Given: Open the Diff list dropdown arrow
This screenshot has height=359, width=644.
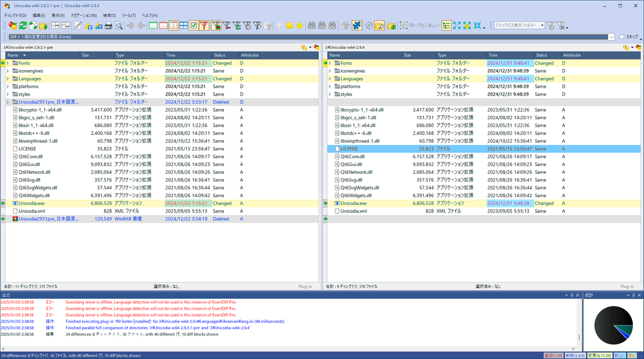Looking at the screenshot, I should (x=612, y=37).
